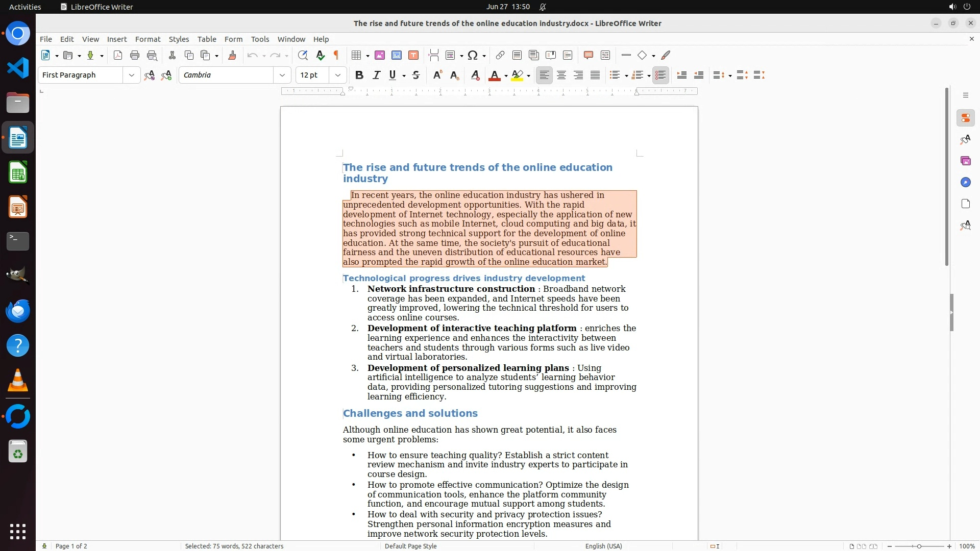Click Default Page Style in status bar
980x551 pixels.
410,546
